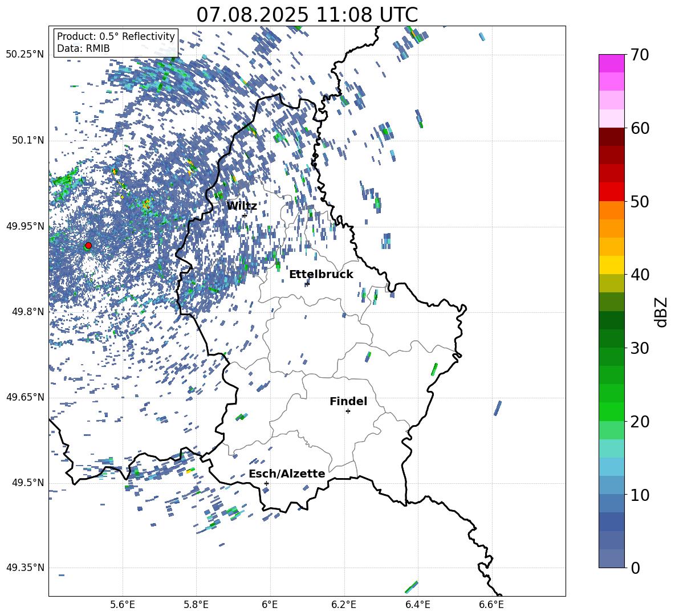Click the colorbar tick label 10
Viewport: 675px width, 616px height.
pyautogui.click(x=640, y=495)
